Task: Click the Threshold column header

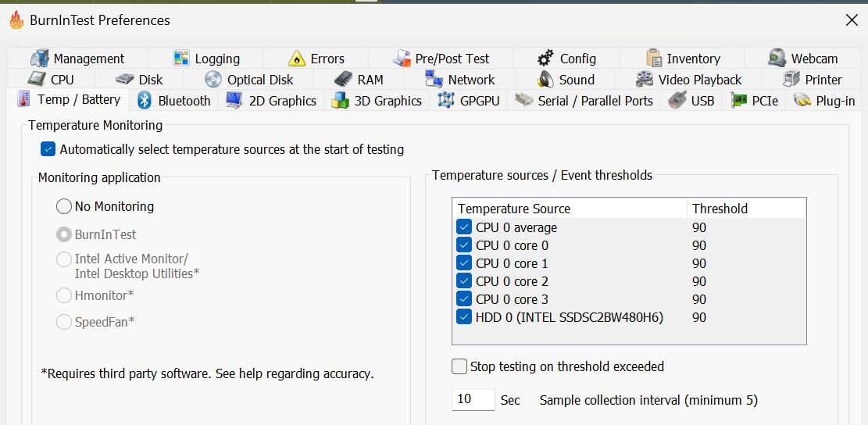Action: pyautogui.click(x=745, y=209)
